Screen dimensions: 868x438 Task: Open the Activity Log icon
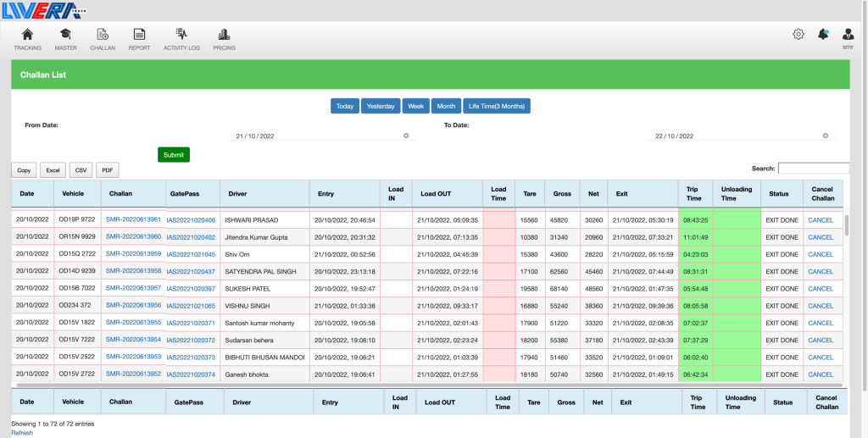[181, 35]
